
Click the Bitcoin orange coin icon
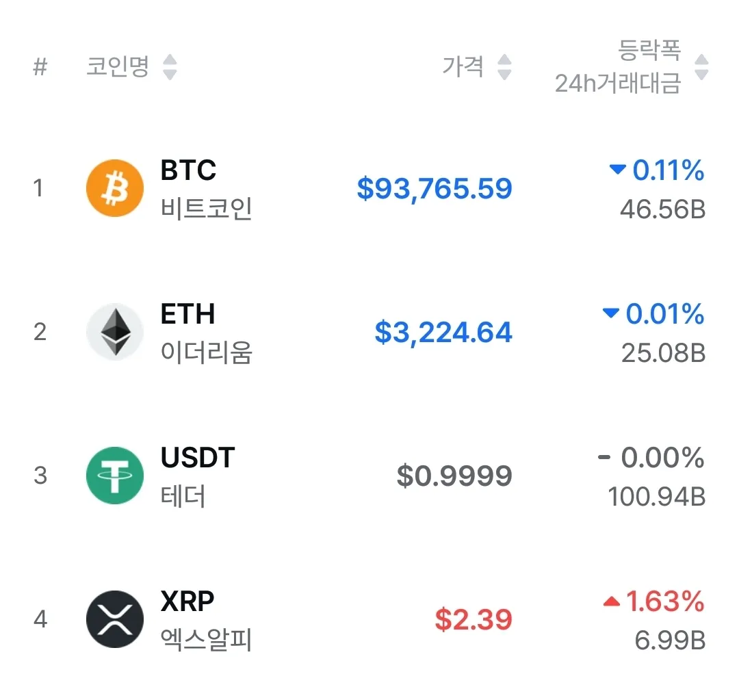(x=115, y=188)
